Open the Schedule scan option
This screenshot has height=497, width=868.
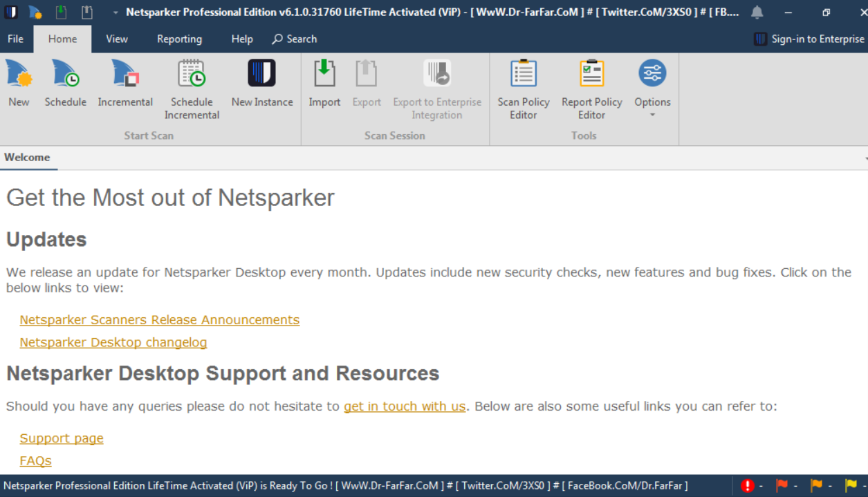coord(65,83)
